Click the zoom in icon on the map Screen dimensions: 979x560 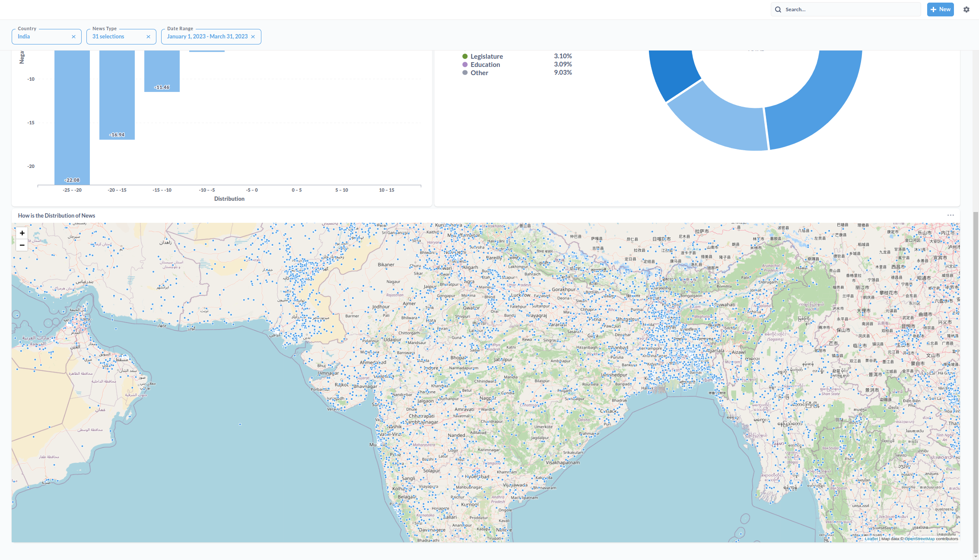22,233
